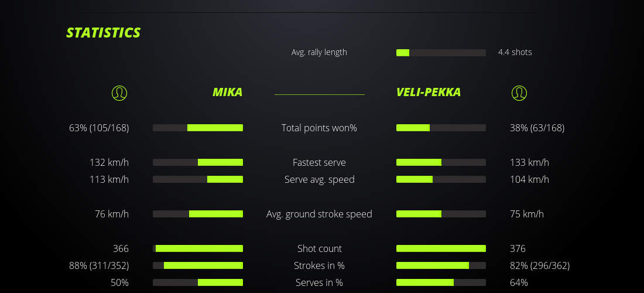Click Veli-Pekka's total points won bar
644x293 pixels.
(441, 128)
